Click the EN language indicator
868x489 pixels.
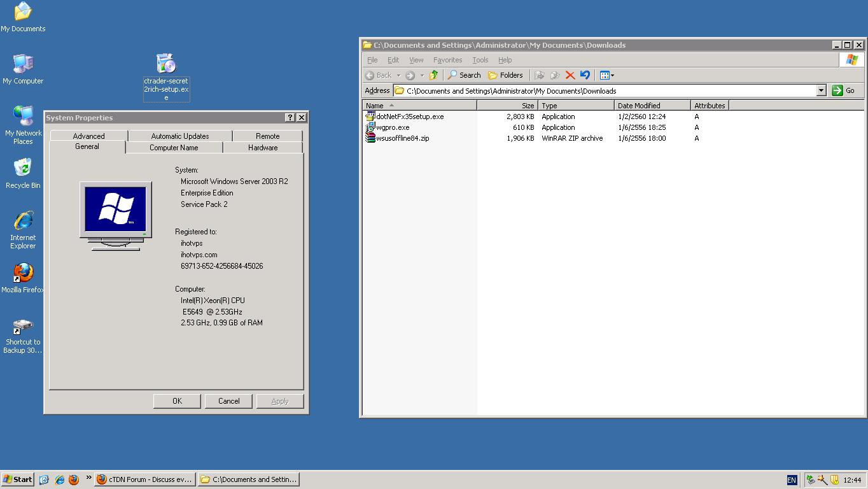[792, 480]
